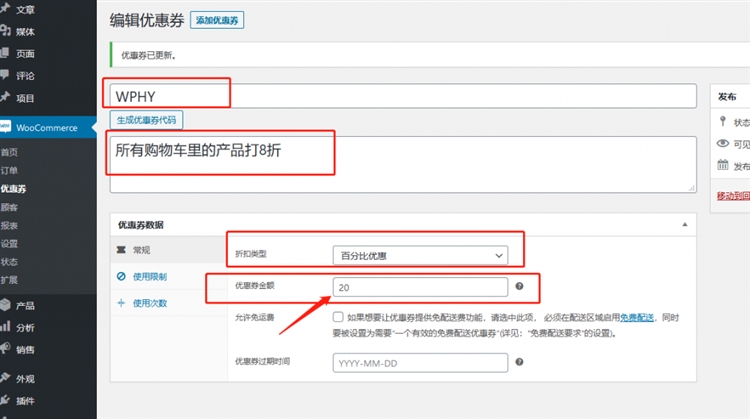This screenshot has height=419, width=750.
Task: Click the visibility eye icon in 发布 box
Action: (723, 143)
